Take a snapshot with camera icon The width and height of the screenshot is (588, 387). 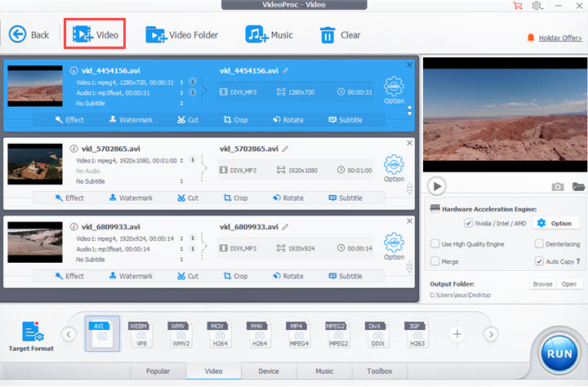[557, 186]
